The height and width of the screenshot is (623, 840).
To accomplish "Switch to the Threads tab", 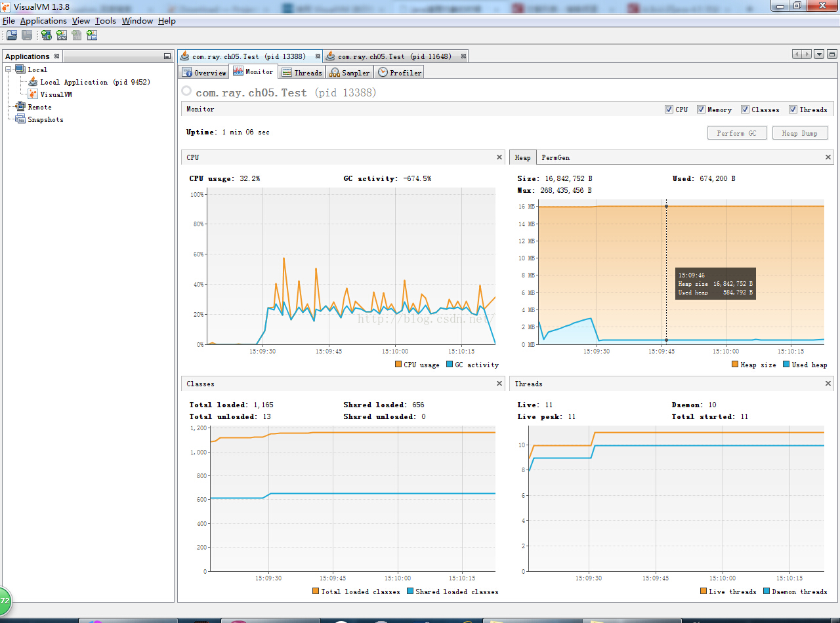I will [302, 72].
